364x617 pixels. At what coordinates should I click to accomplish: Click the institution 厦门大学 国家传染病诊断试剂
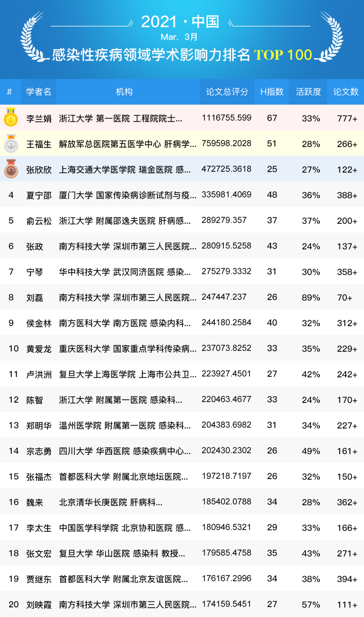click(x=128, y=195)
